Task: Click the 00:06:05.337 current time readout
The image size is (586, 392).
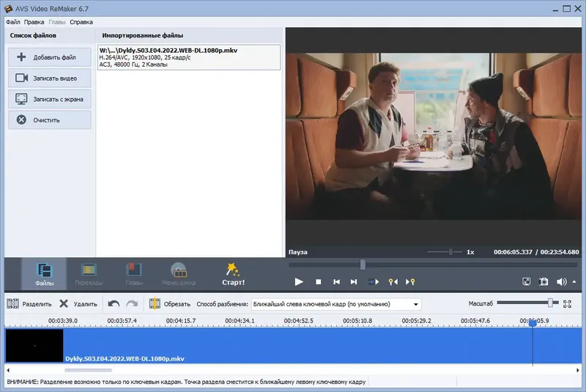Action: [x=513, y=252]
